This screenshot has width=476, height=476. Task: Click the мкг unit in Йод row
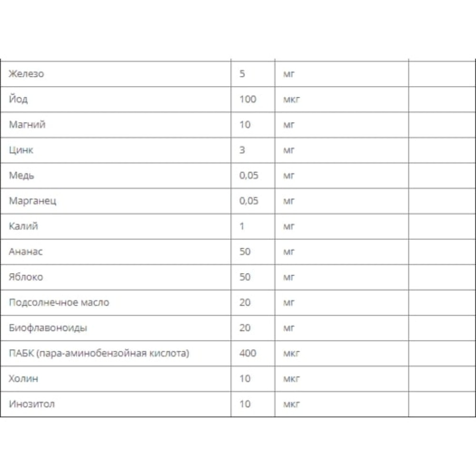[x=291, y=99]
